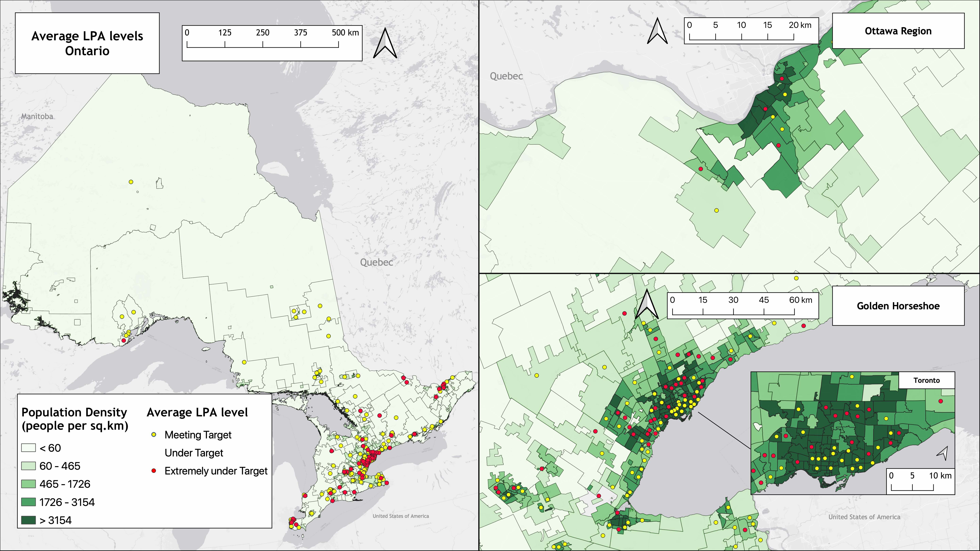Image resolution: width=980 pixels, height=551 pixels.
Task: Click the red Extremely under Target legend dot
Action: (154, 471)
